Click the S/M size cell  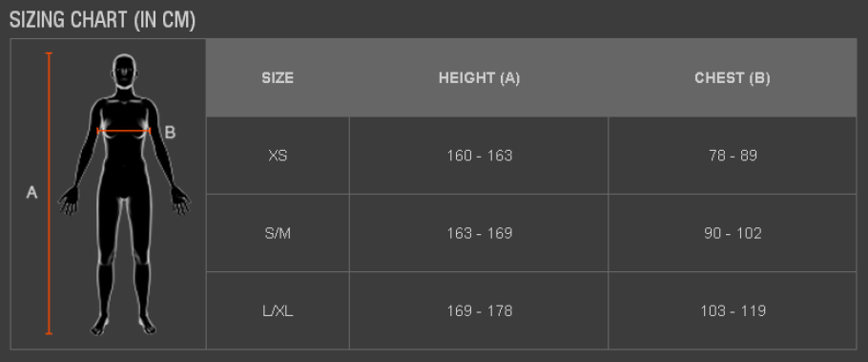pos(278,233)
